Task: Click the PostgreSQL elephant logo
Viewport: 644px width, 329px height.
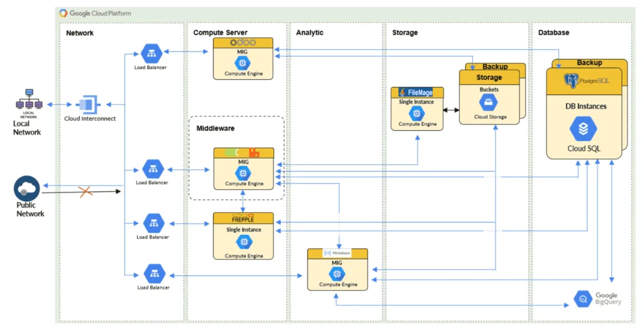Action: pyautogui.click(x=572, y=80)
